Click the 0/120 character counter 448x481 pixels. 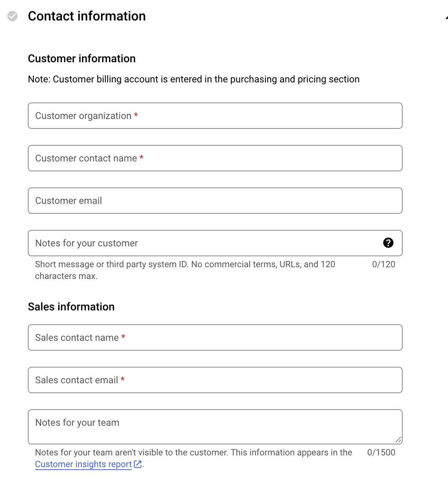coord(384,264)
